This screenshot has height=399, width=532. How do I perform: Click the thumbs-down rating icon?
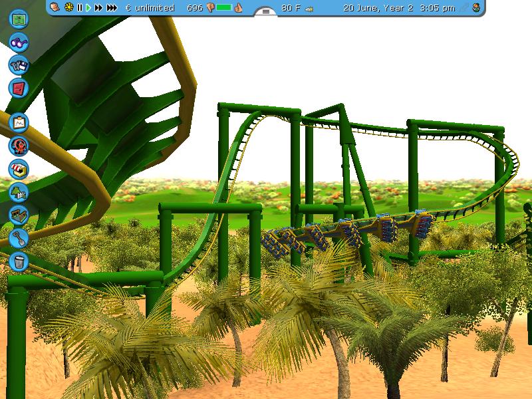coord(210,8)
